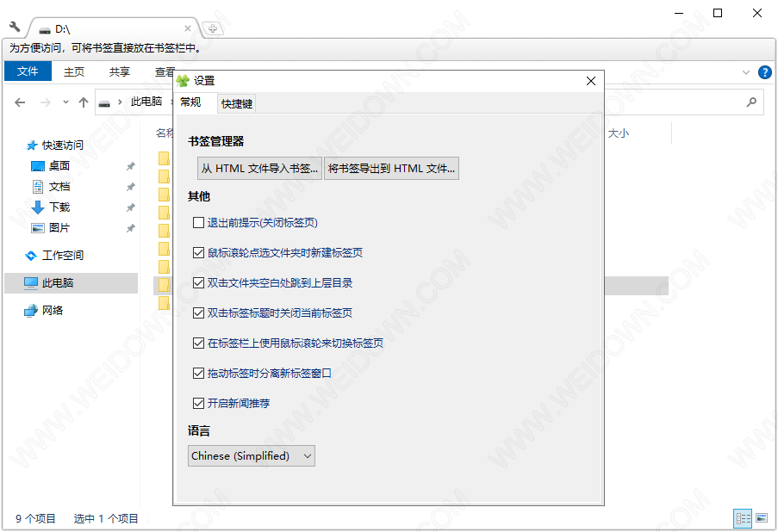Close the D:\ tab
778x532 pixels.
[x=188, y=28]
